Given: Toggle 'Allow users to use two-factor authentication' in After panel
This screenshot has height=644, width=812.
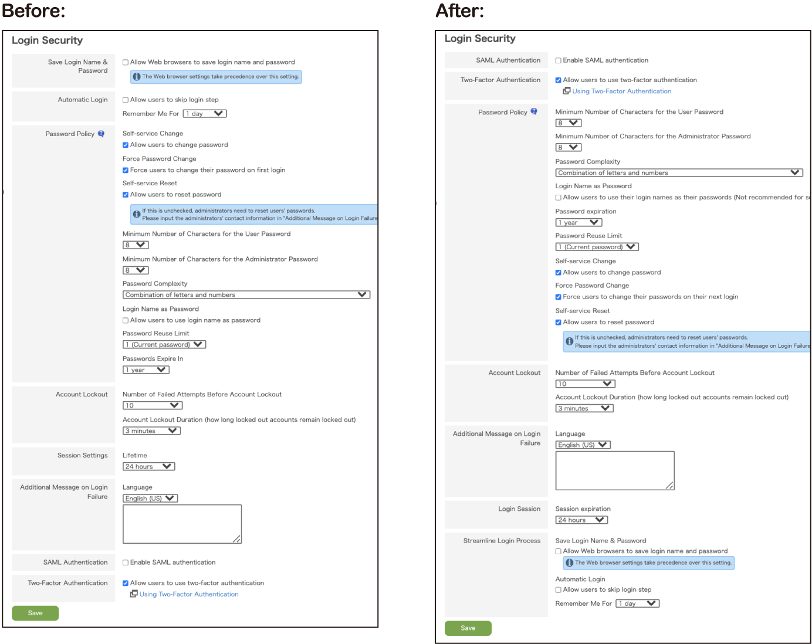Looking at the screenshot, I should (559, 80).
